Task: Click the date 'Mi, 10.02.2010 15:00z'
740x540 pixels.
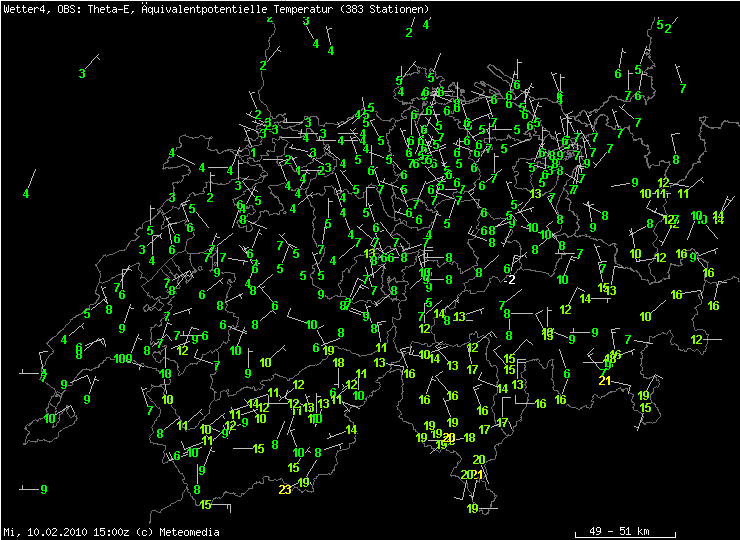Action: click(68, 532)
